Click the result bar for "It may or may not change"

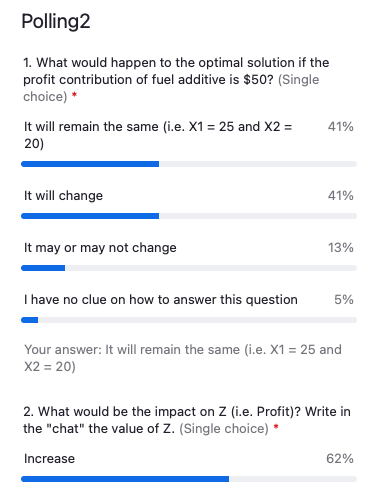tap(189, 268)
